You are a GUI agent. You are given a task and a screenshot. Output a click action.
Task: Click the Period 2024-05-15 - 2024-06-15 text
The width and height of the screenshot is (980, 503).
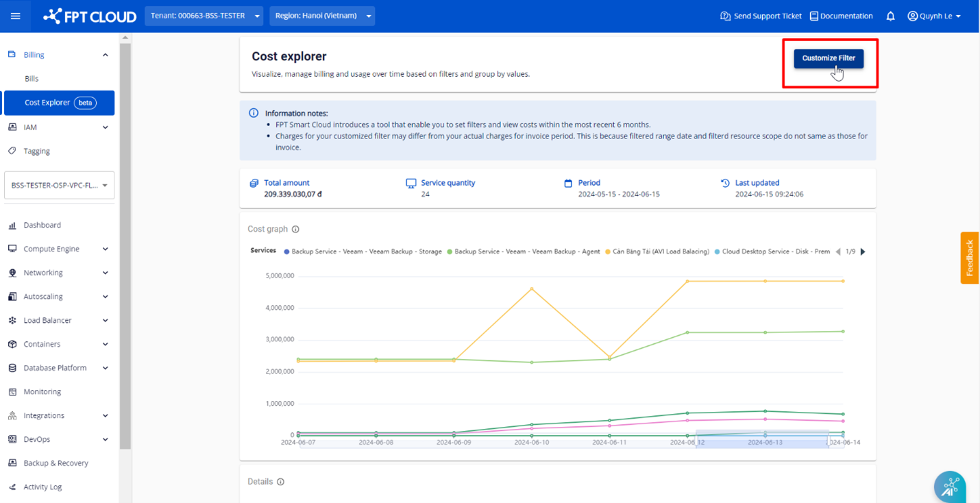click(x=619, y=195)
